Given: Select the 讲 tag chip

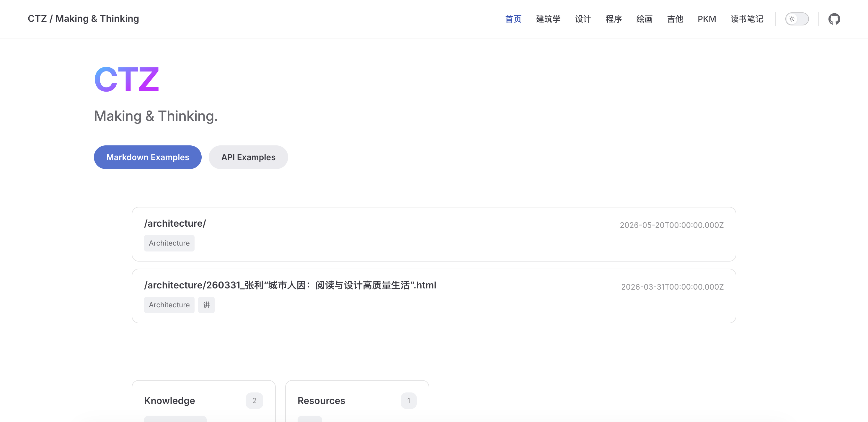Looking at the screenshot, I should tap(206, 305).
